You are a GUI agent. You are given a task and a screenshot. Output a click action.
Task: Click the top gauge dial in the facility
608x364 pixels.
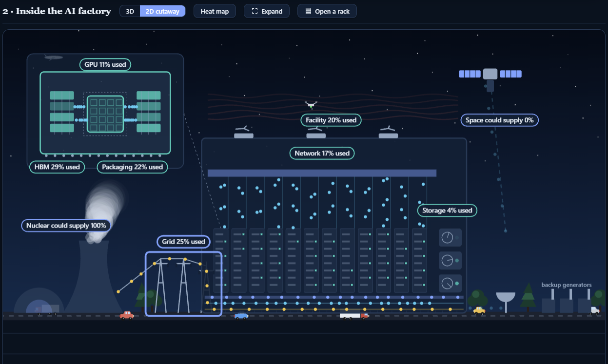(448, 238)
